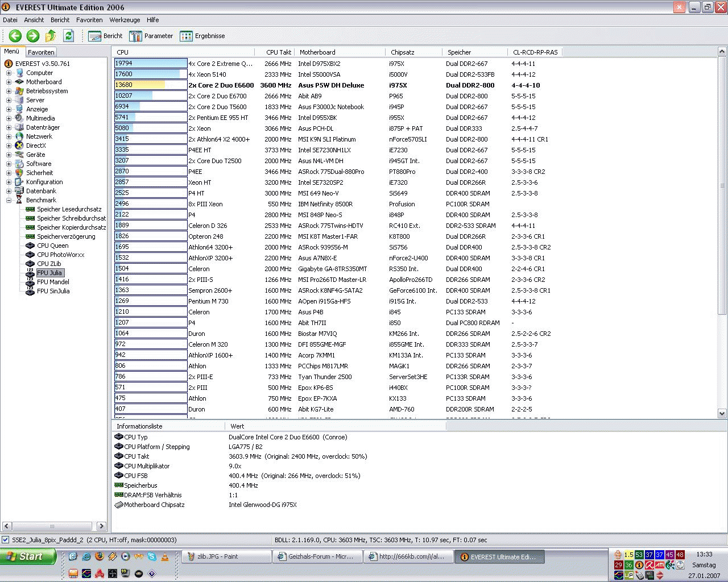Switch to Geizhals-Forum taskbar window
Screen dimensions: 728x582
click(317, 557)
